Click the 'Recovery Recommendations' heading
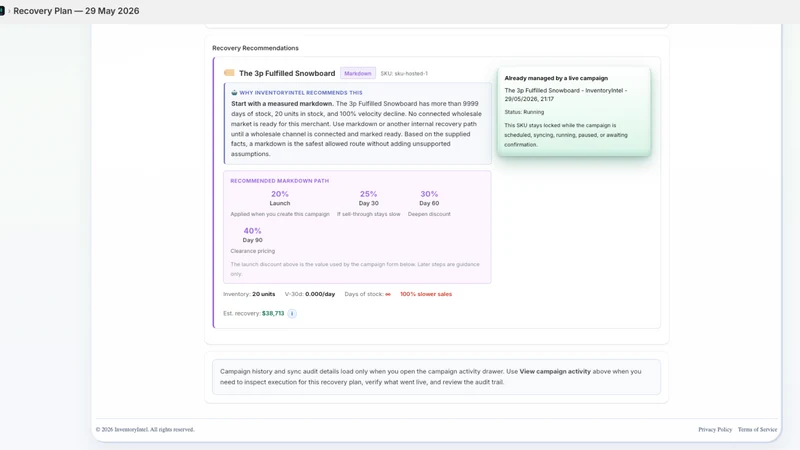The width and height of the screenshot is (800, 450). point(255,48)
